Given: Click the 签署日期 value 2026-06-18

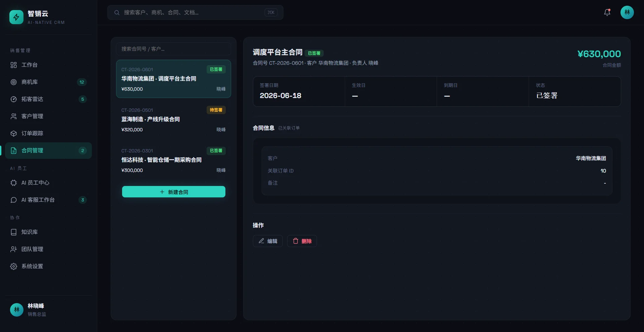Looking at the screenshot, I should pos(280,96).
